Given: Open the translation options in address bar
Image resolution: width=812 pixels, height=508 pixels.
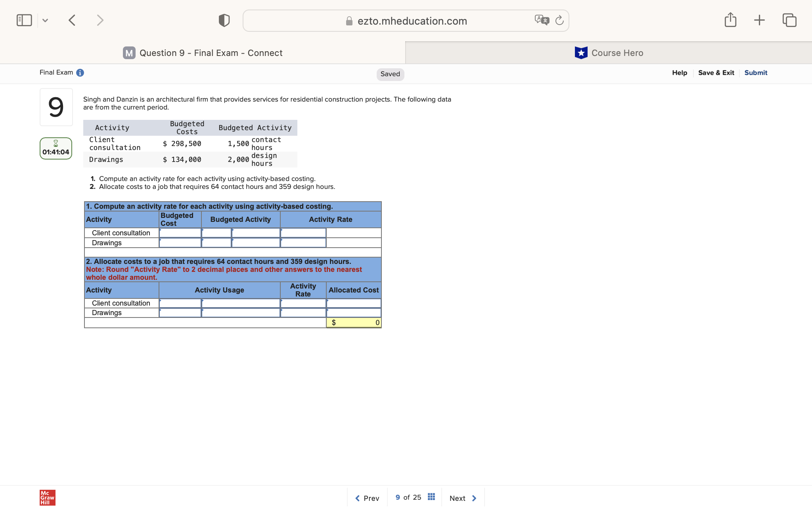Looking at the screenshot, I should 542,19.
